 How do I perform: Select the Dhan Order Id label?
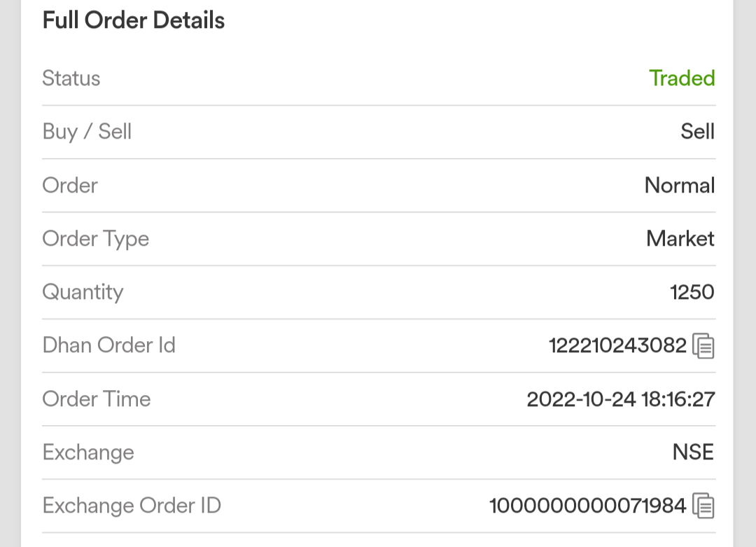click(108, 345)
